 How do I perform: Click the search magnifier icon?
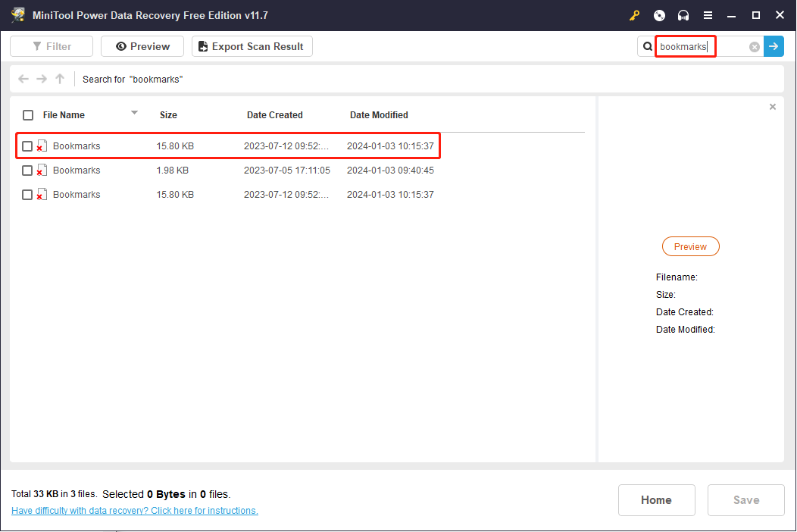pyautogui.click(x=647, y=47)
